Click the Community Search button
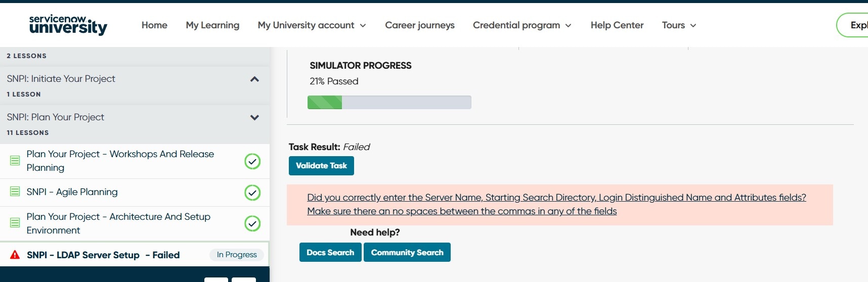868x282 pixels. 407,252
